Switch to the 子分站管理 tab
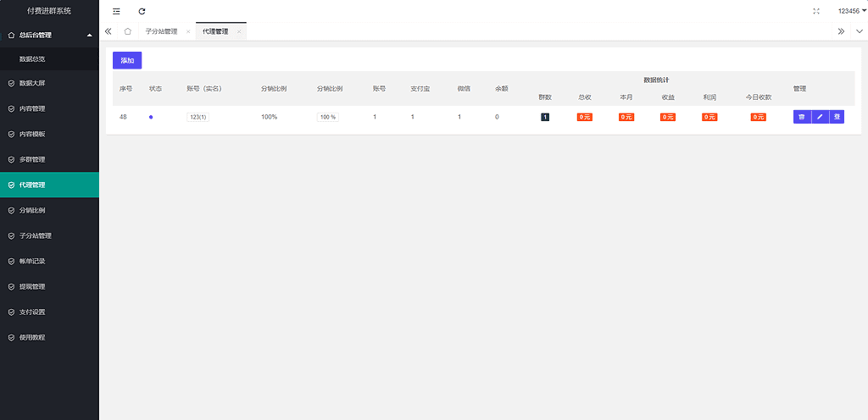 pos(161,31)
